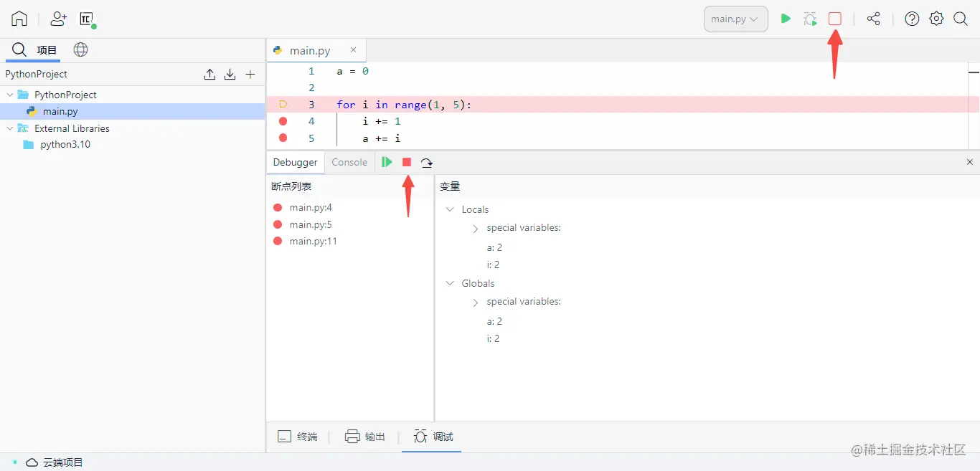Viewport: 980px width, 471px height.
Task: Go to the home page icon
Action: [19, 19]
